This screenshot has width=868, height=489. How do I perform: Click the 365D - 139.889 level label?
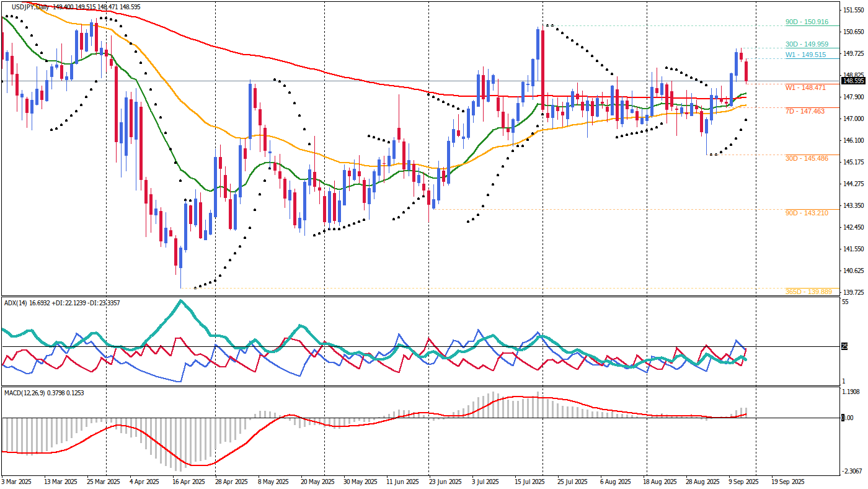click(808, 291)
